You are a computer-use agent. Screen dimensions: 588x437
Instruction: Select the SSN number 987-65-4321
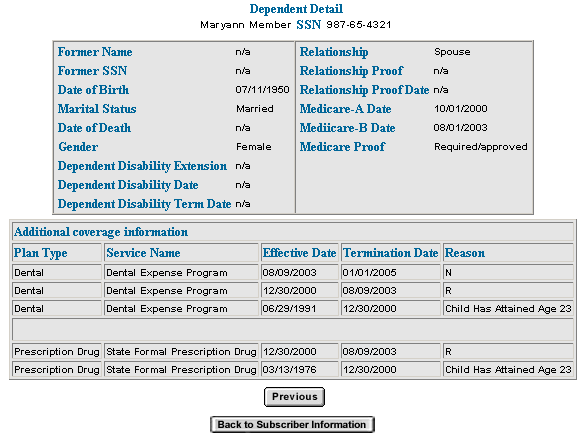[x=359, y=25]
